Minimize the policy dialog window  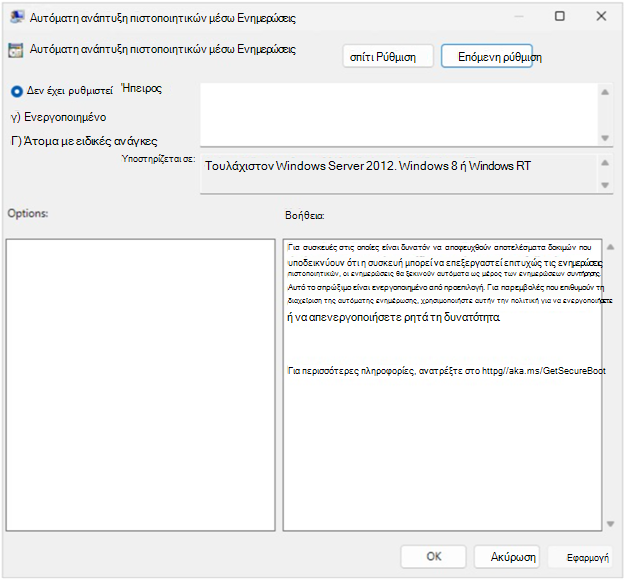tap(519, 16)
